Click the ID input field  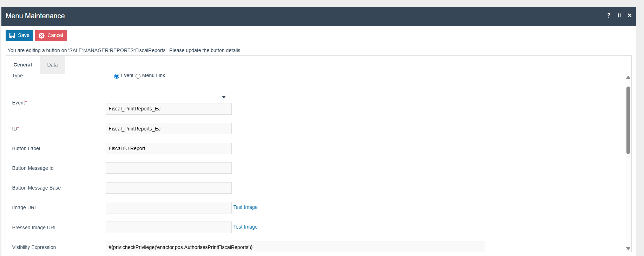click(169, 129)
